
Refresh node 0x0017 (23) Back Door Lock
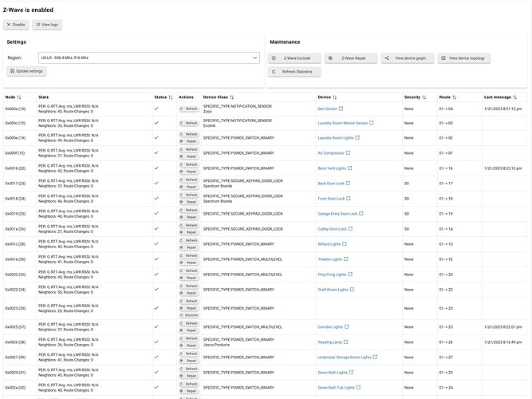pos(189,180)
